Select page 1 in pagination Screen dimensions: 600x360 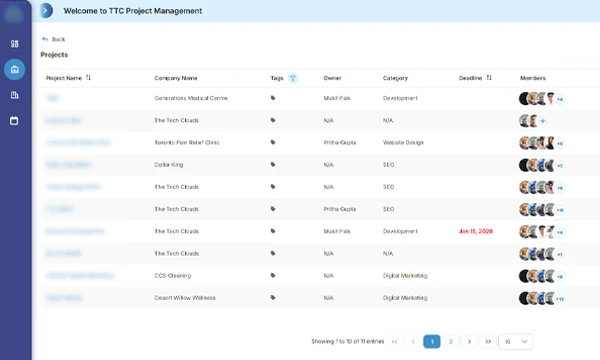click(432, 342)
